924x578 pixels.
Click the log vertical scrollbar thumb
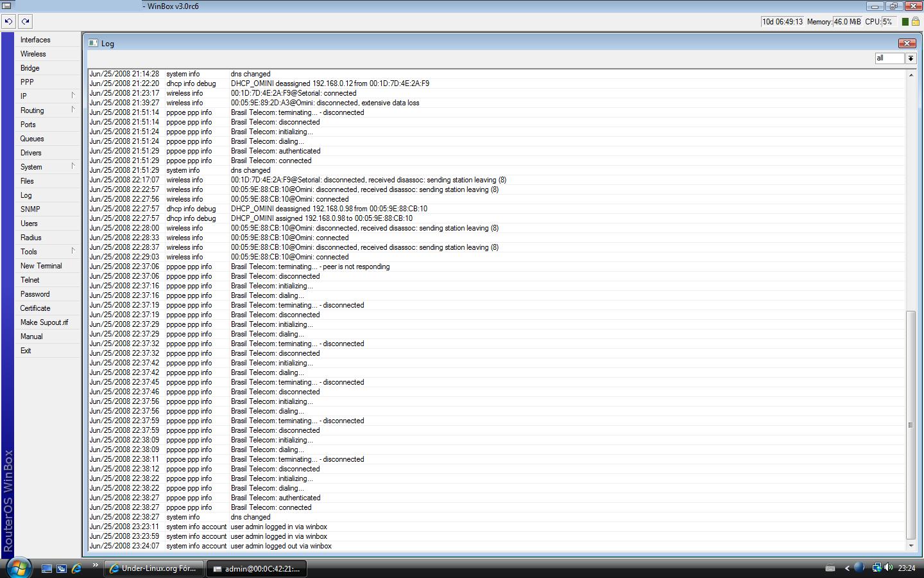tap(911, 425)
